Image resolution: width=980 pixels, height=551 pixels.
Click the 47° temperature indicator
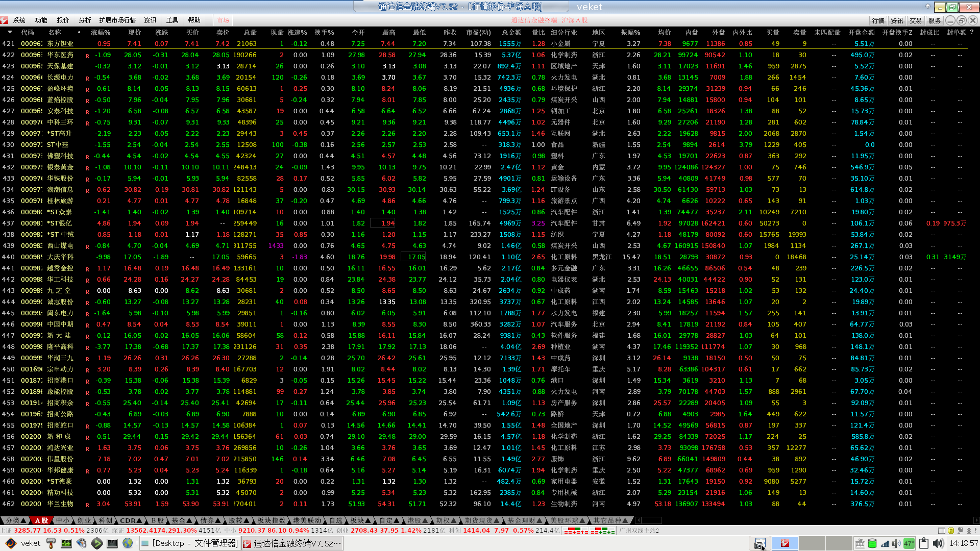tap(909, 544)
